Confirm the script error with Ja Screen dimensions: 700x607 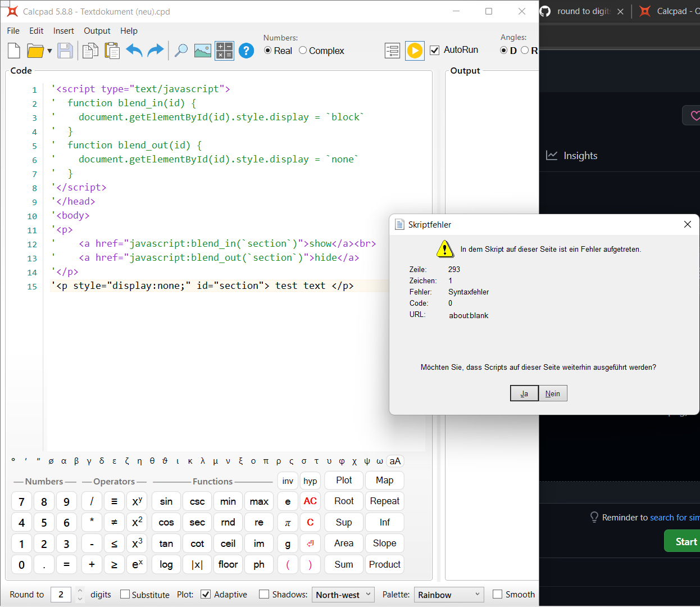click(x=524, y=393)
